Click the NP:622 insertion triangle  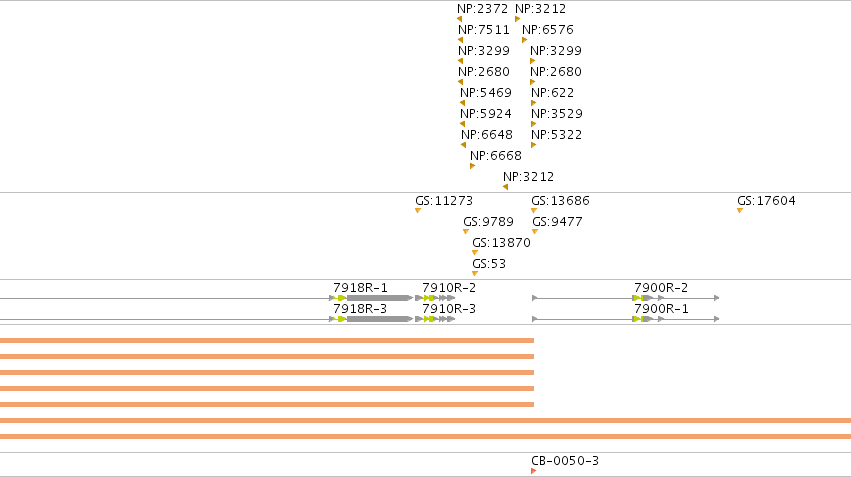(x=534, y=103)
